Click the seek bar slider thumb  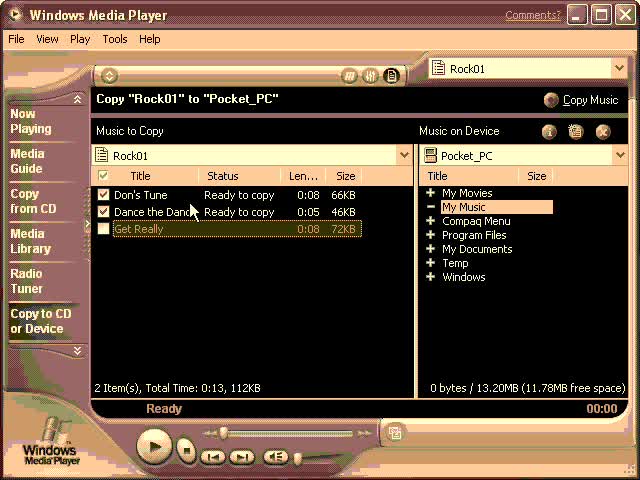[x=223, y=433]
